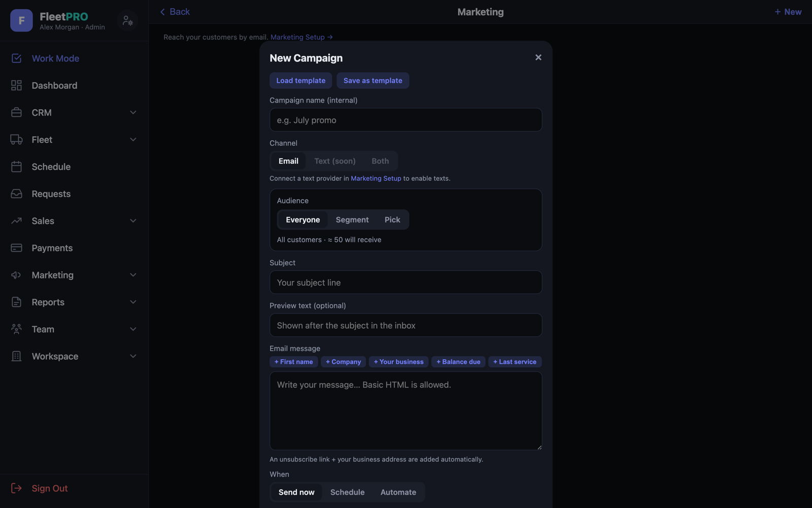This screenshot has height=508, width=812.
Task: Click Save as template button
Action: [373, 80]
